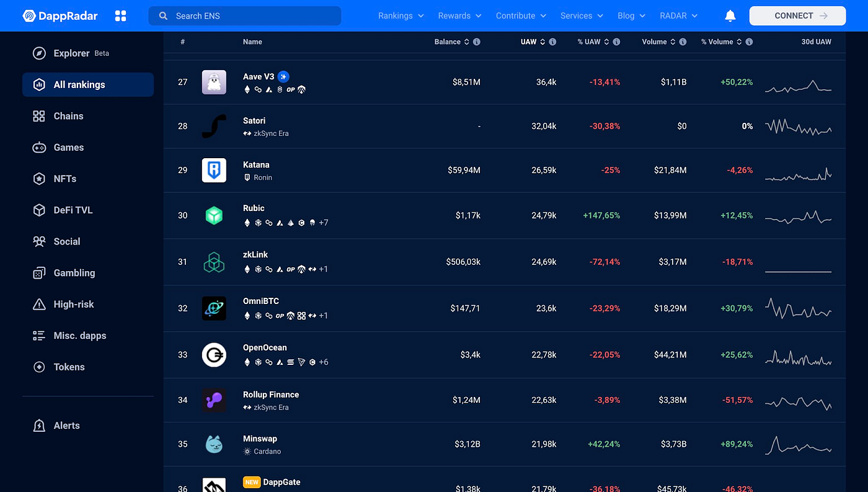The image size is (868, 492).
Task: Click the +6 more chains on OpenOcean
Action: (x=324, y=362)
